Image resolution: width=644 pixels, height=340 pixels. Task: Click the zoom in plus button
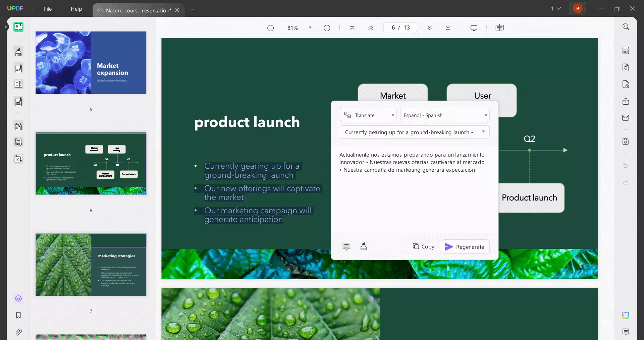click(327, 28)
